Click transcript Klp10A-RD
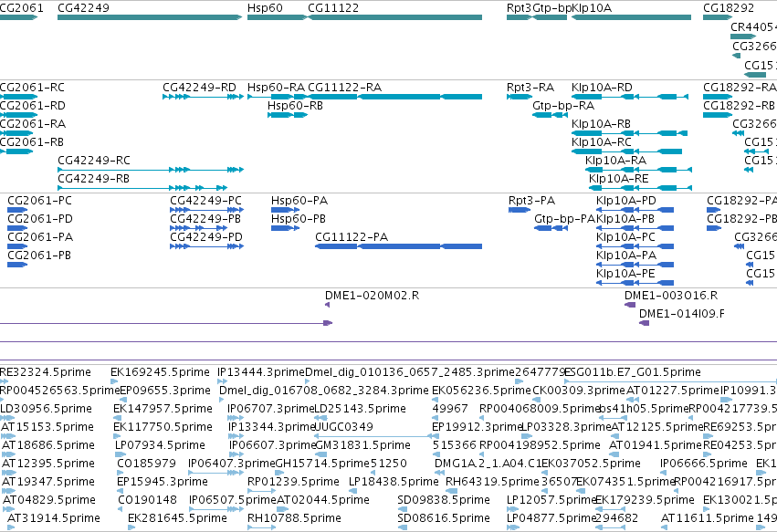 [630, 97]
